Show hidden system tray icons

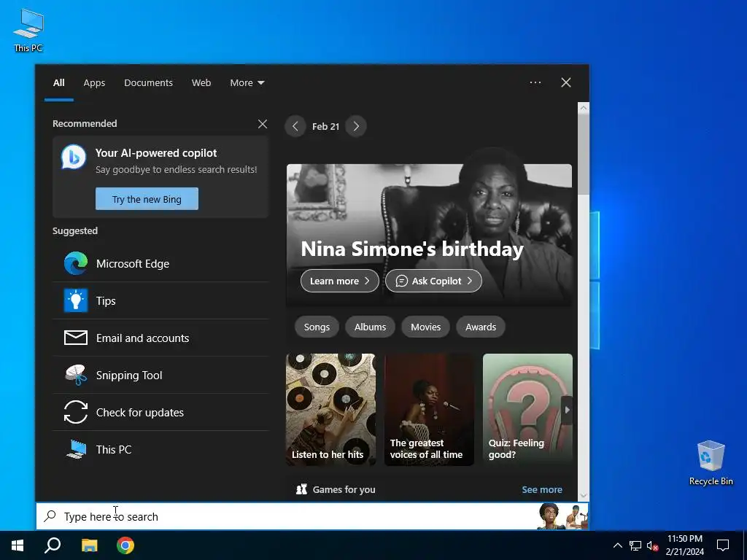point(617,545)
